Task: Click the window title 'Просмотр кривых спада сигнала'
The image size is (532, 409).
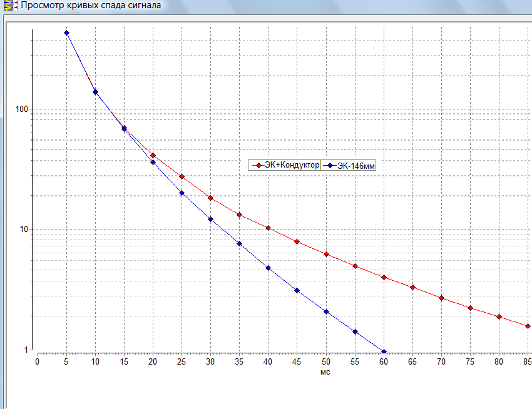Action: [x=91, y=5]
